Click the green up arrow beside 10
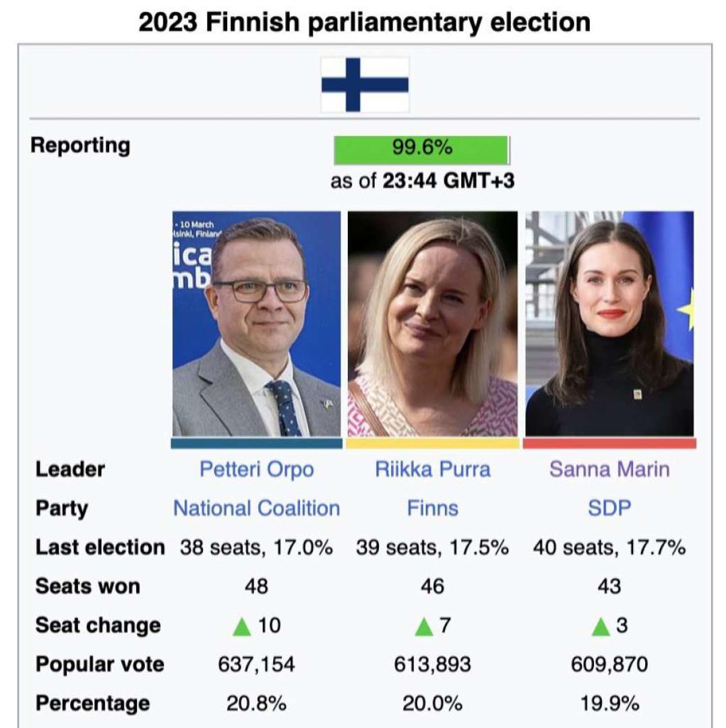 [x=241, y=627]
